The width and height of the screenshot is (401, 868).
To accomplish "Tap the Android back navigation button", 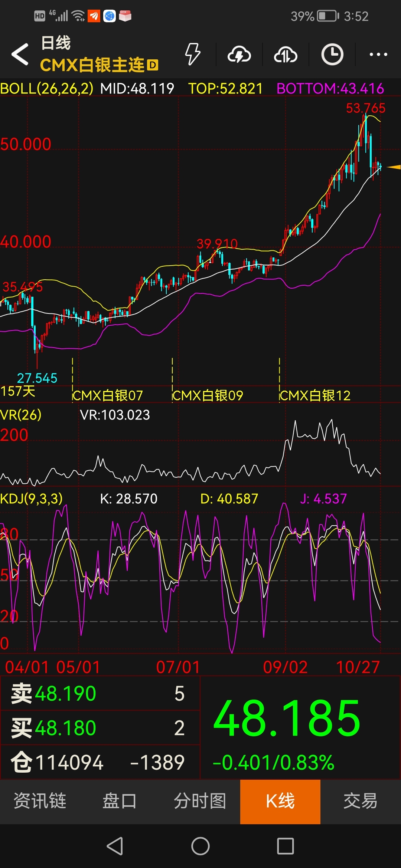I will pos(115,846).
